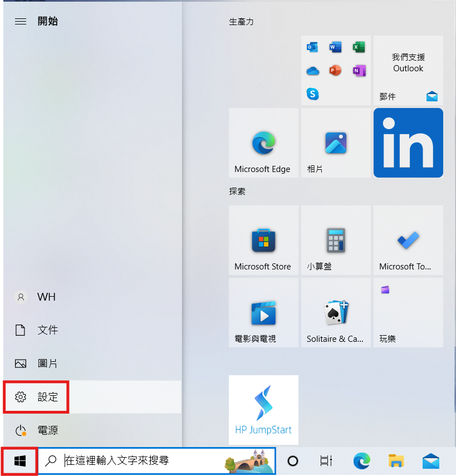
Task: Open Skype from the Office folder tile
Action: (x=312, y=94)
